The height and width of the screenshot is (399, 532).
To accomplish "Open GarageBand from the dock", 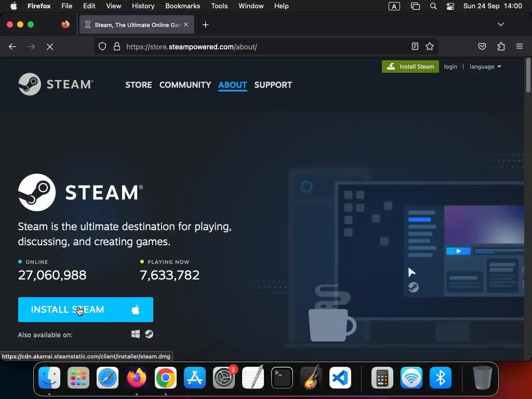I will pos(311,378).
